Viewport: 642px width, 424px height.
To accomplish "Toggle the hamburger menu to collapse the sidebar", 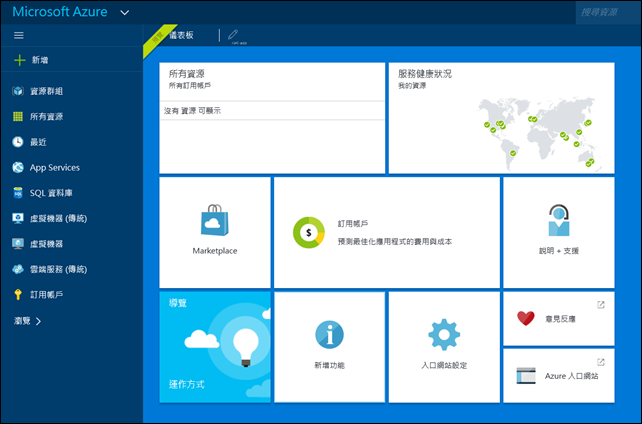I will [x=18, y=35].
